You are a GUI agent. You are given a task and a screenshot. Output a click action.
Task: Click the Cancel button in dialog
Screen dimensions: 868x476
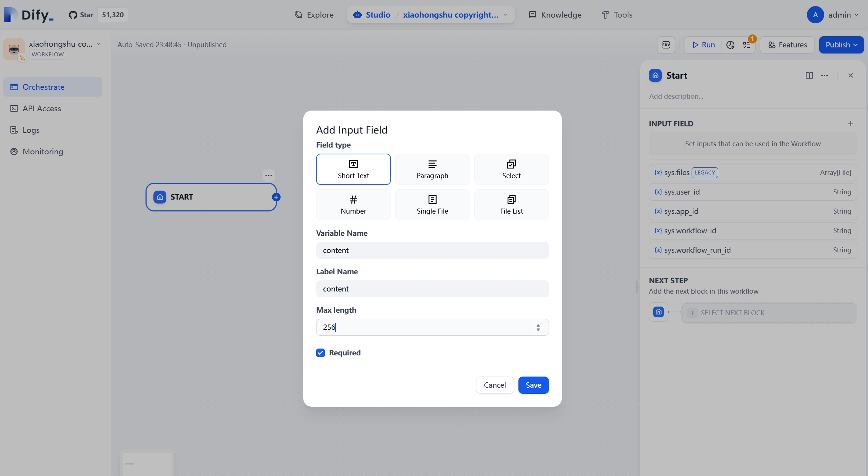(495, 385)
